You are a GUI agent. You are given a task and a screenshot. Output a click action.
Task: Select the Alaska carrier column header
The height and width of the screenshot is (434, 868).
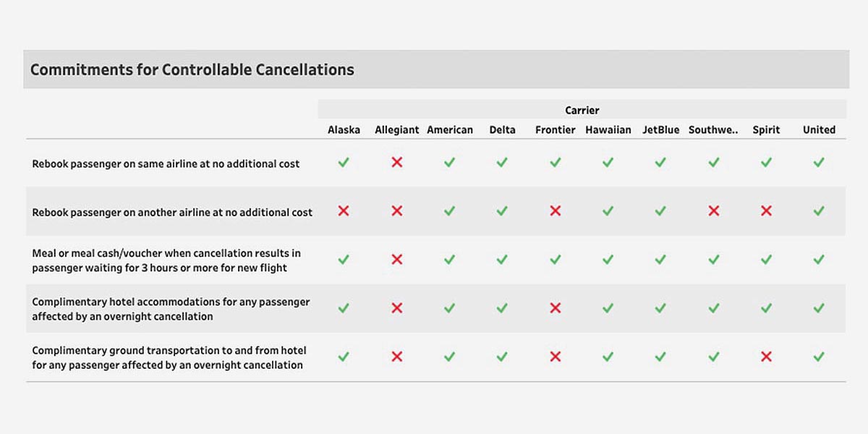pyautogui.click(x=344, y=130)
